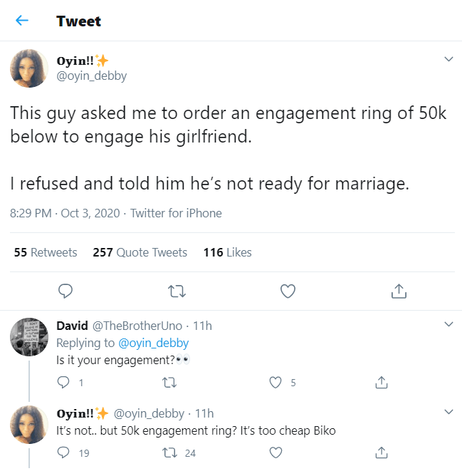Retweet Oyin's reply with 24 retweets
Viewport: 462px width, 476px height.
[x=169, y=452]
